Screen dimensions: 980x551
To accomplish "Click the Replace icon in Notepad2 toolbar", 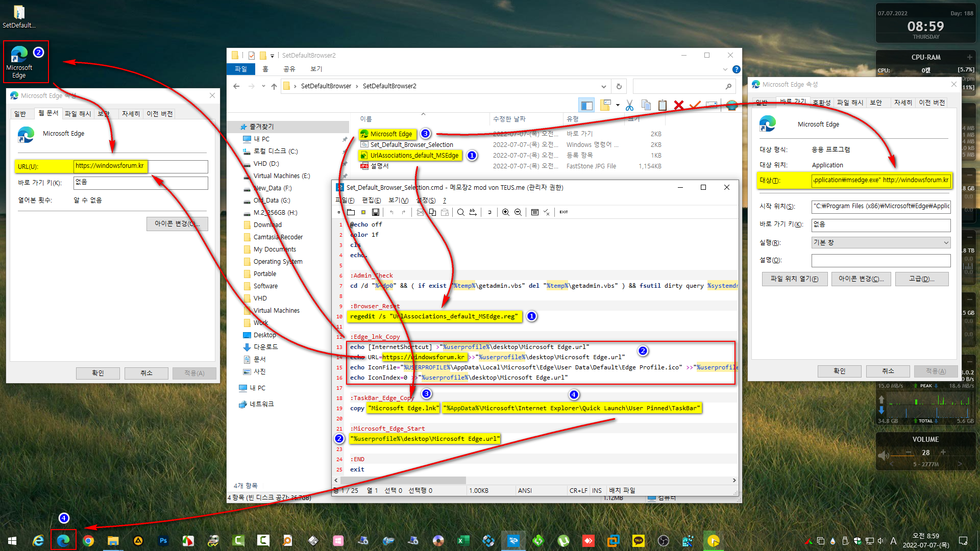I will tap(473, 212).
